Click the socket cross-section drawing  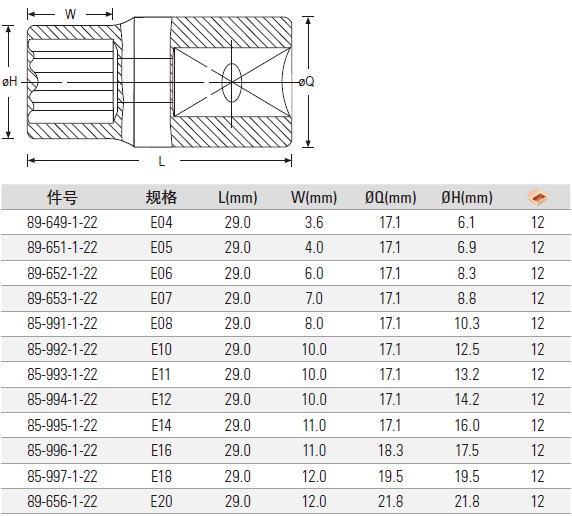point(159,82)
